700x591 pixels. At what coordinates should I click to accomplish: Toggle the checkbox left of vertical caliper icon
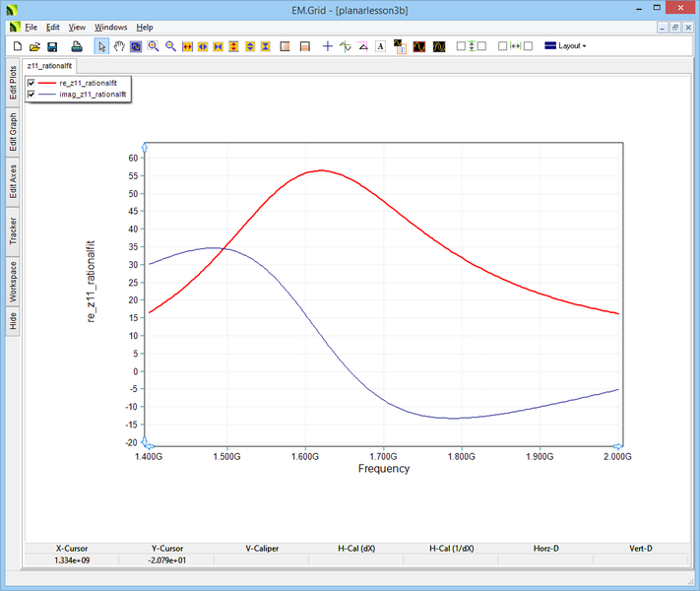click(x=460, y=46)
